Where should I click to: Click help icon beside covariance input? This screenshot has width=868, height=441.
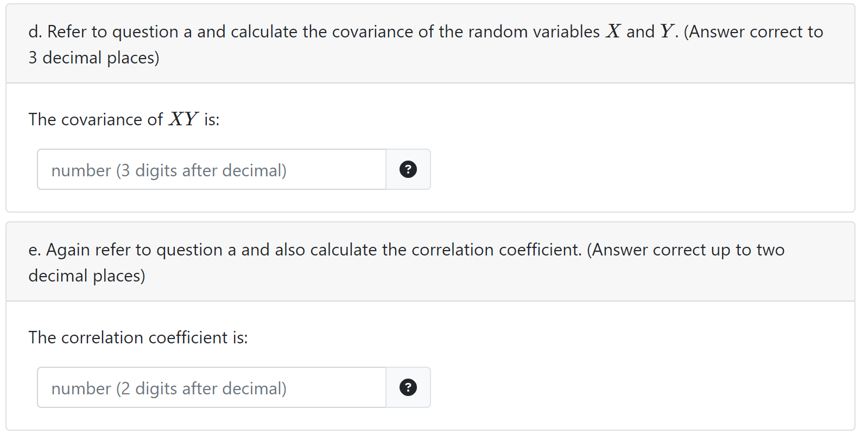pyautogui.click(x=408, y=169)
